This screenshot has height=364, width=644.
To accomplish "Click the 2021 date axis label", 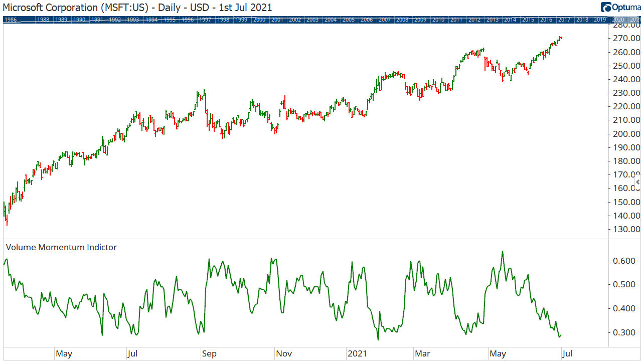I will pyautogui.click(x=358, y=354).
